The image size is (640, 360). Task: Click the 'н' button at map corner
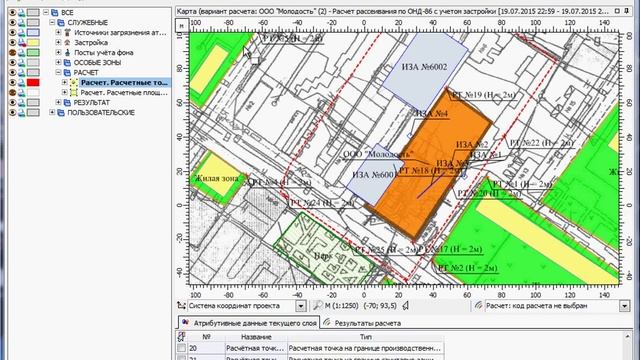coord(182,25)
